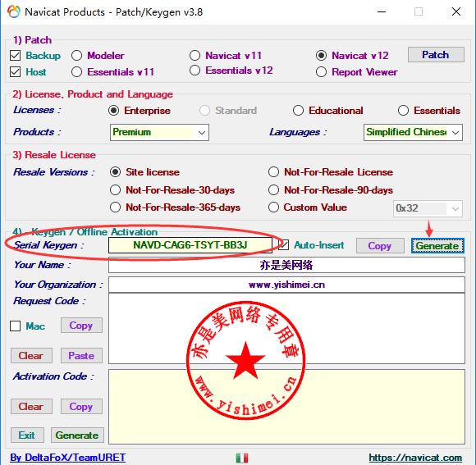Minimize the Patch/Keygen window
This screenshot has height=465, width=476.
pos(382,11)
